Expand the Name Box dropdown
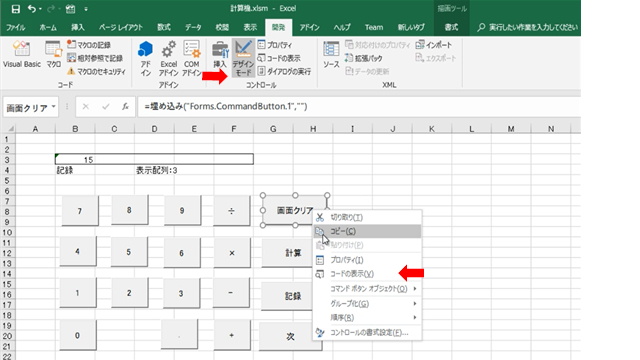The height and width of the screenshot is (360, 640). click(x=53, y=107)
